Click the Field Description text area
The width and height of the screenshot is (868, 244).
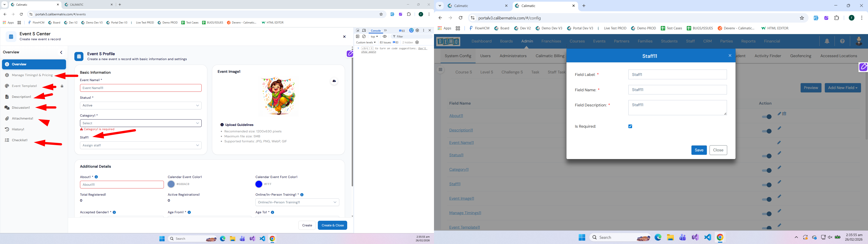[677, 108]
